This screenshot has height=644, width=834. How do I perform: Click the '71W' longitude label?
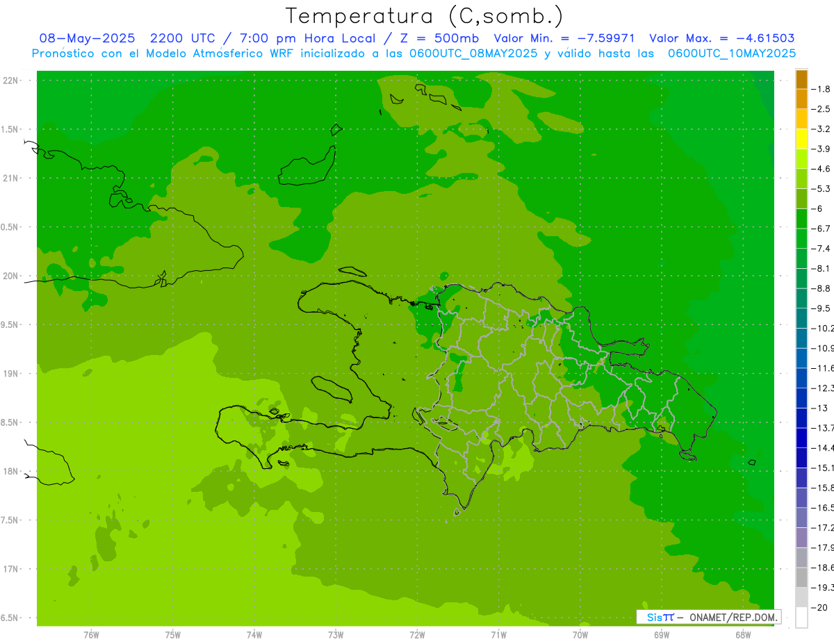click(498, 635)
